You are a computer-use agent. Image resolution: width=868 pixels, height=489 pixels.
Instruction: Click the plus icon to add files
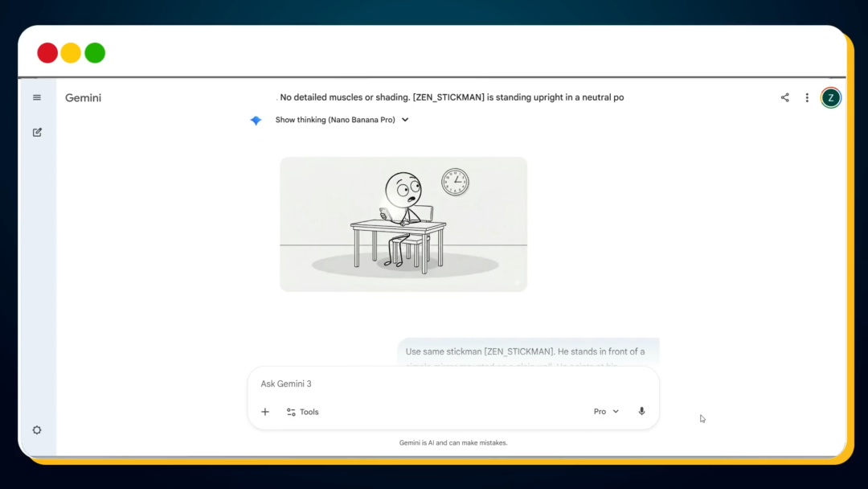tap(265, 412)
